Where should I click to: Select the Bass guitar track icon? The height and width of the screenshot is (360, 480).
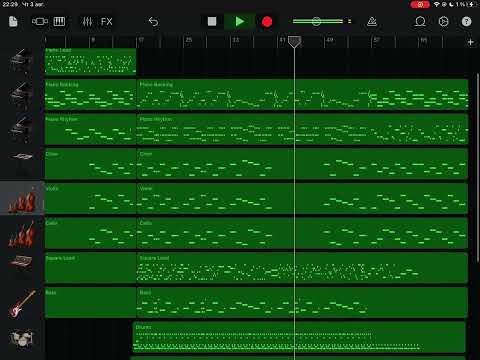point(22,303)
